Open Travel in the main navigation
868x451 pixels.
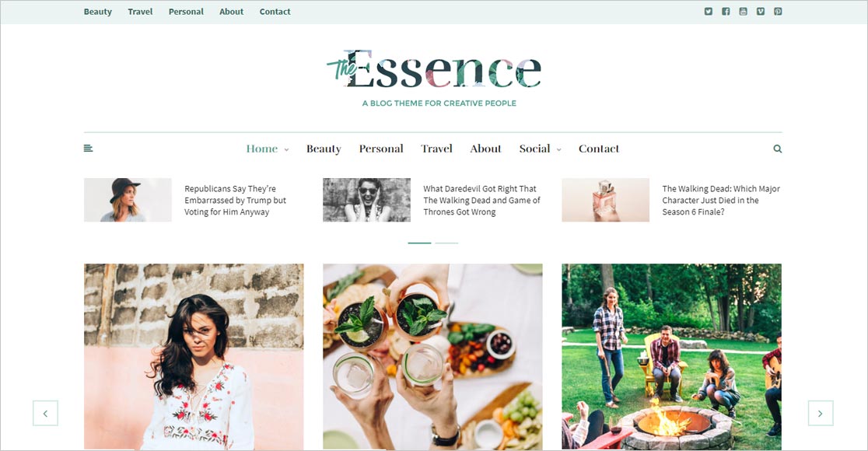coord(437,149)
